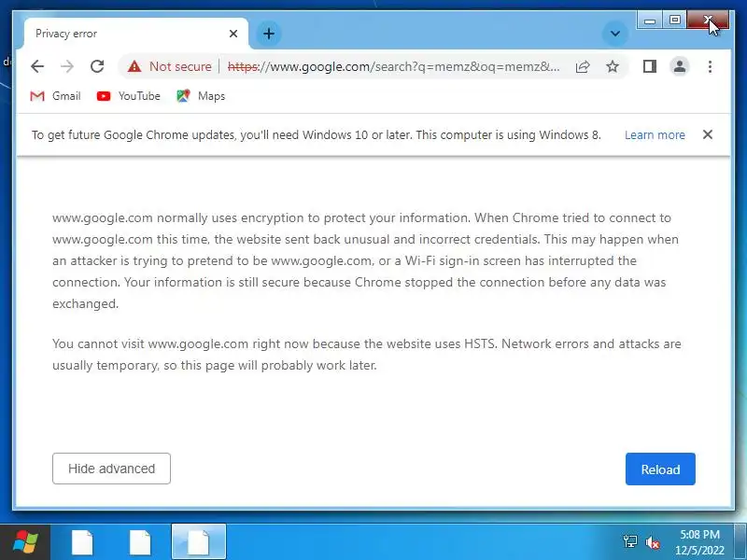Maximize the Chrome window

coord(674,20)
